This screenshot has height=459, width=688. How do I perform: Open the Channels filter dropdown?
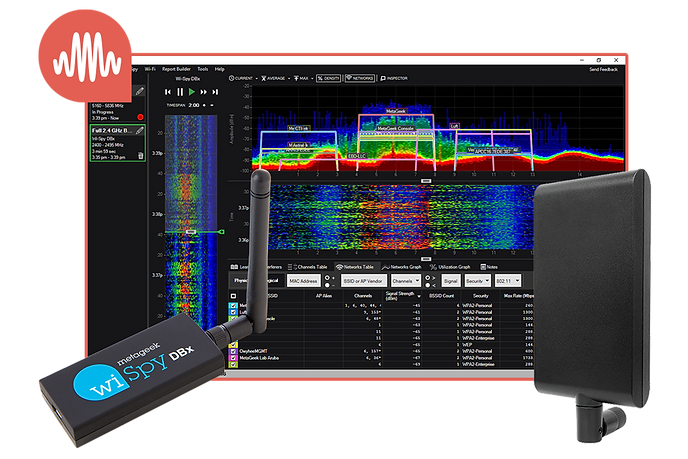tap(407, 282)
